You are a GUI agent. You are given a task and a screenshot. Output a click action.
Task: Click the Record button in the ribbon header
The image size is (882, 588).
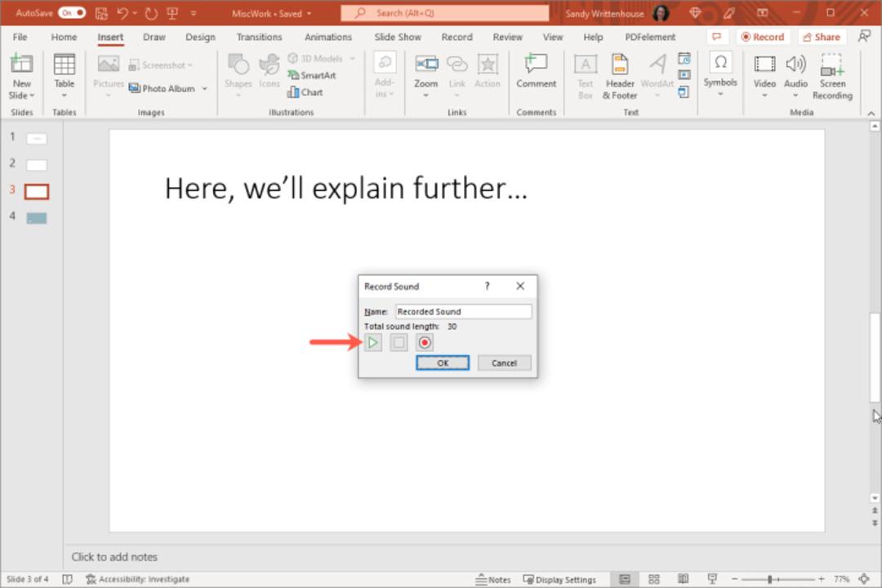click(x=763, y=37)
